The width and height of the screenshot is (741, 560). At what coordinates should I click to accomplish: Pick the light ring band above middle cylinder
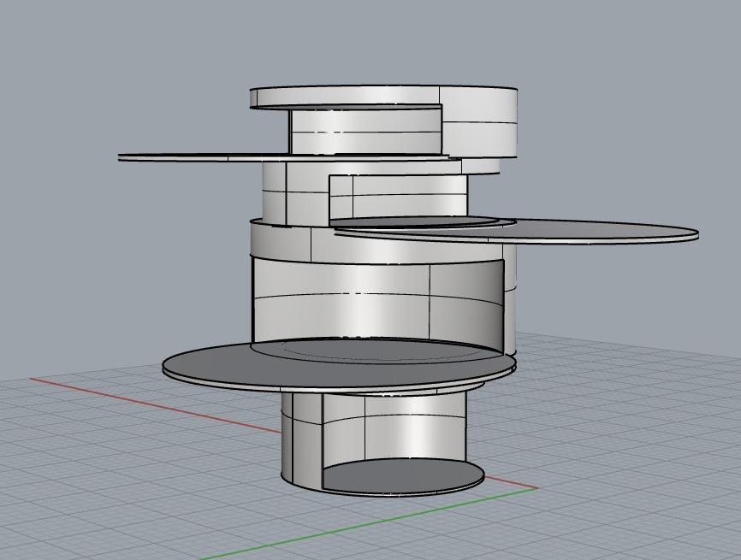point(282,242)
